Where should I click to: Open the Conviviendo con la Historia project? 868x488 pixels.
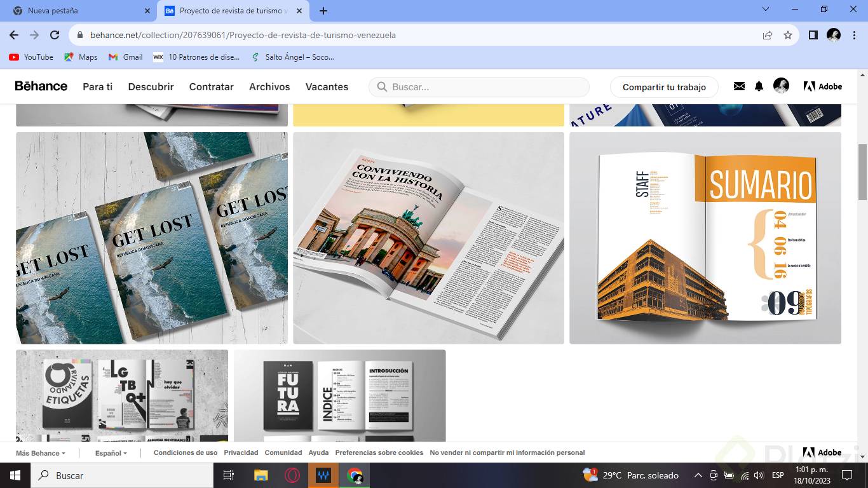(428, 238)
